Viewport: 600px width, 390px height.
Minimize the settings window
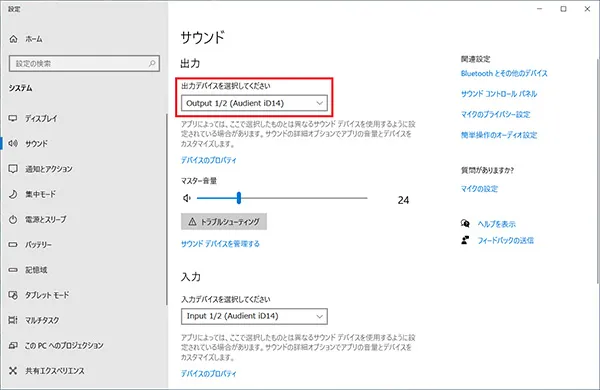(540, 9)
